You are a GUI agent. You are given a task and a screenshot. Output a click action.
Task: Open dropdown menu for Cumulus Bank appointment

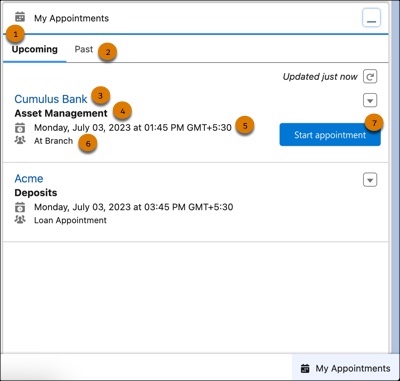370,100
